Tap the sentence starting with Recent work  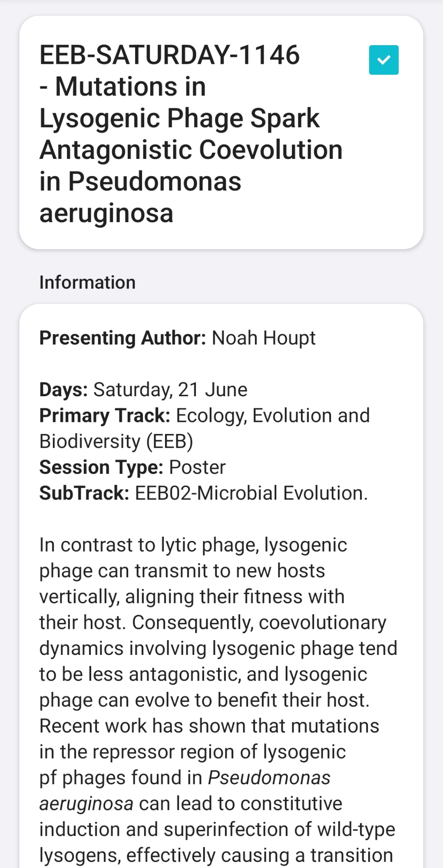pos(209,726)
